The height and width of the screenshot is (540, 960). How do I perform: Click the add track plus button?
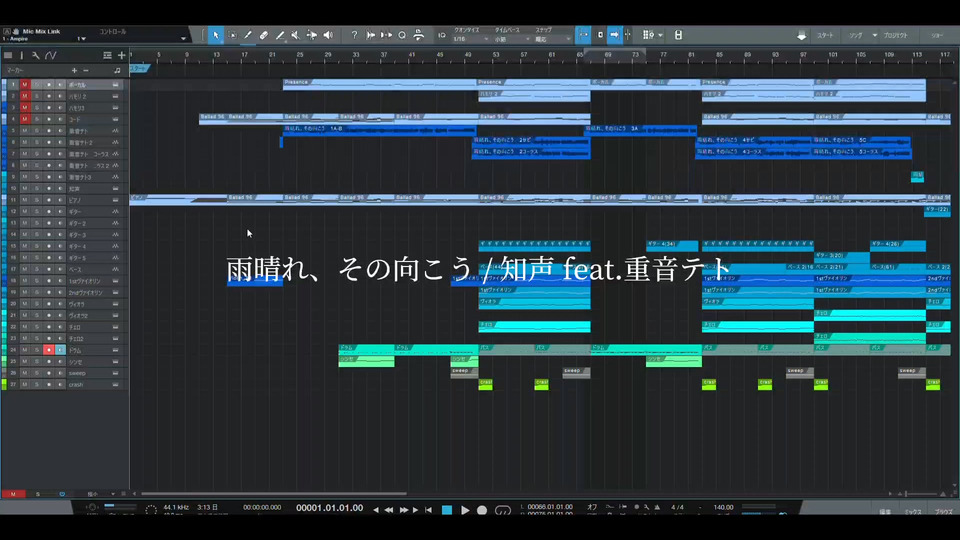point(121,55)
